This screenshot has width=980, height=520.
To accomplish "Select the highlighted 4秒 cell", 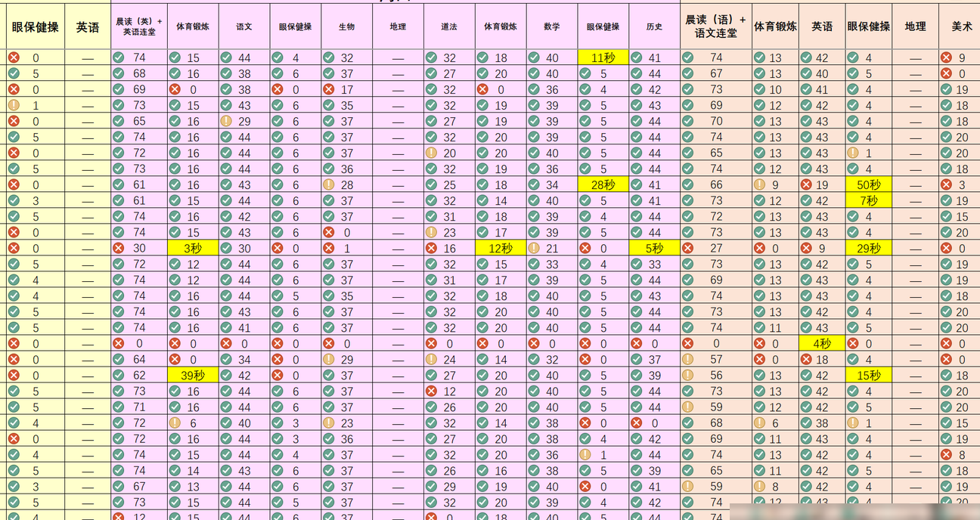I will click(x=822, y=343).
